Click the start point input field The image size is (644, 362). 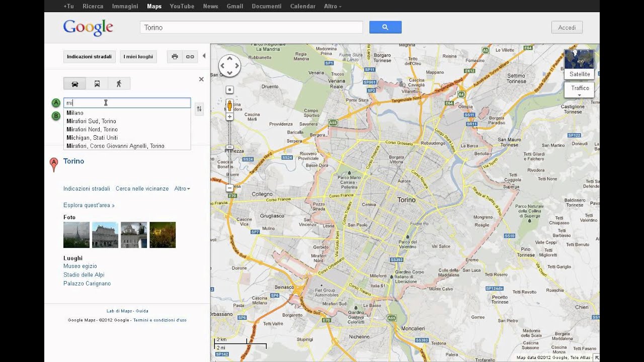click(127, 103)
